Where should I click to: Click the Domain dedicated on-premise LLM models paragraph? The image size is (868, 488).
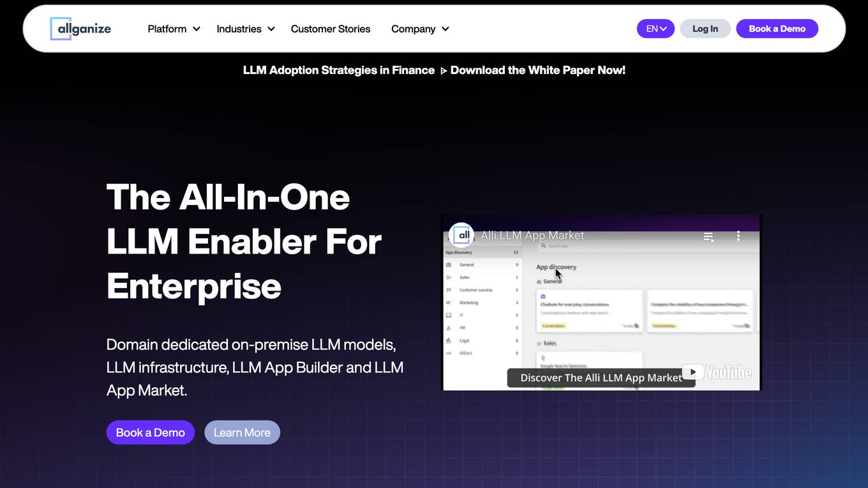(255, 367)
